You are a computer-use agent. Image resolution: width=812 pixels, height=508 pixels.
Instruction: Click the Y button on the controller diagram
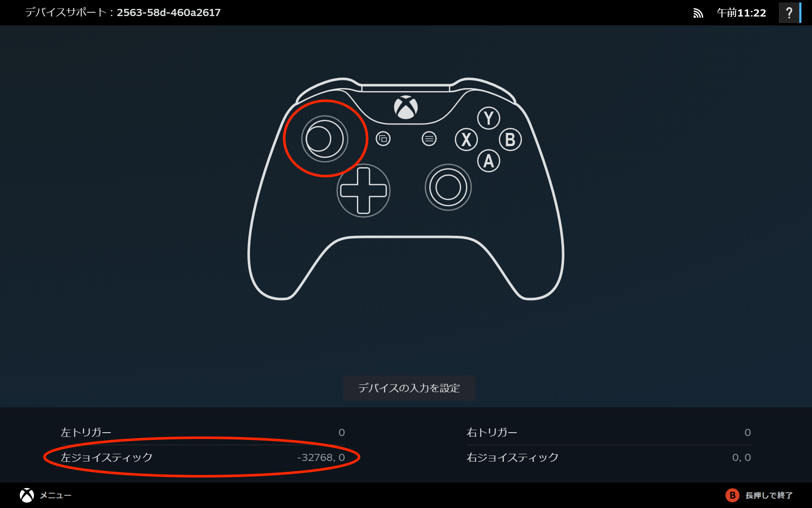pyautogui.click(x=488, y=118)
